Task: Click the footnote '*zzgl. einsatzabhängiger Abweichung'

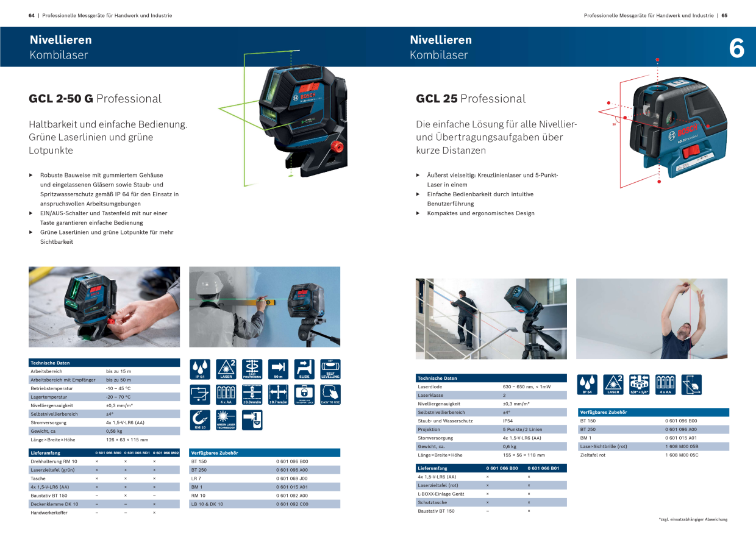Action: [x=693, y=519]
